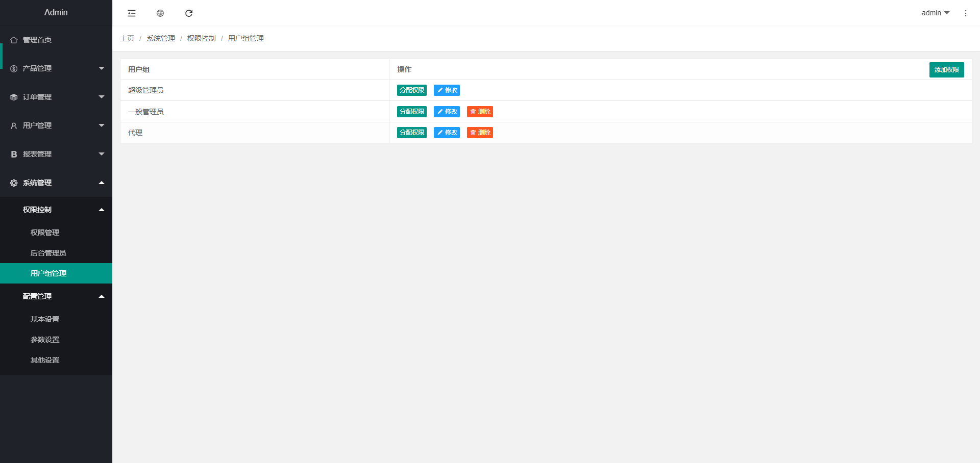Collapse the 权限控制 submenu arrow
980x463 pixels.
(102, 210)
